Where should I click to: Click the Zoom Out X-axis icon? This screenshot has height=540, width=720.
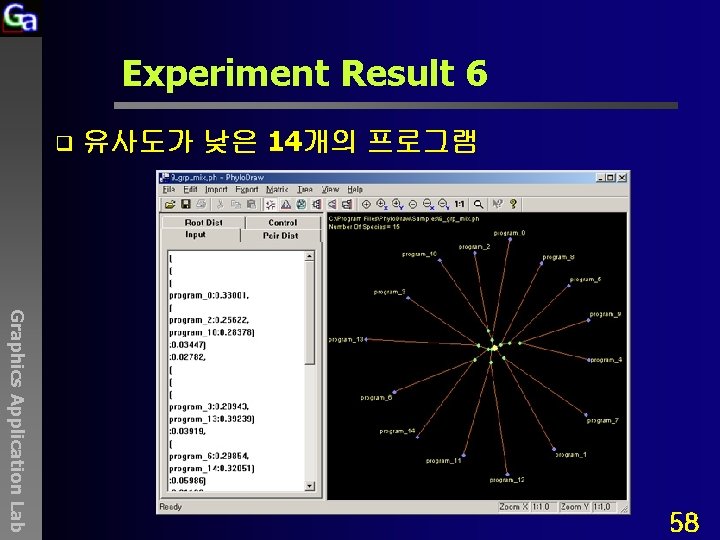point(428,204)
